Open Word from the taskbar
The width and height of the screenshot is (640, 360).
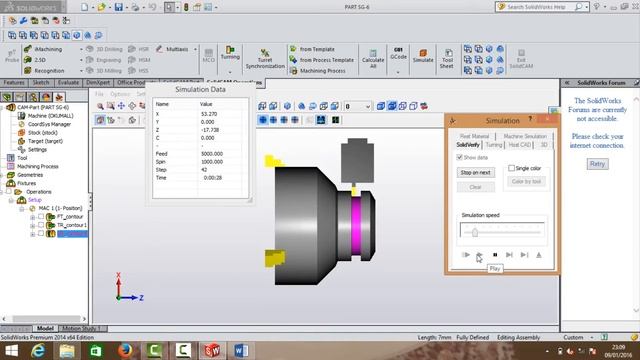tap(241, 351)
